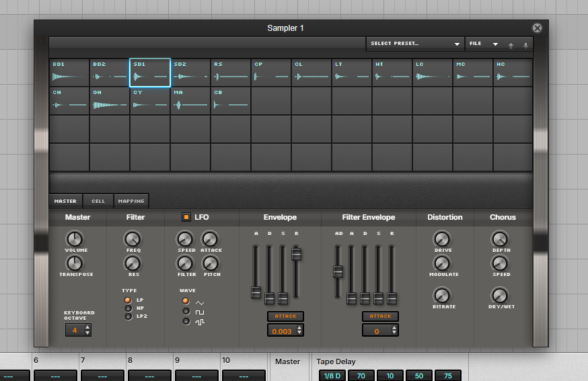This screenshot has height=381, width=588.
Task: Click the next preset down arrow
Action: [525, 46]
